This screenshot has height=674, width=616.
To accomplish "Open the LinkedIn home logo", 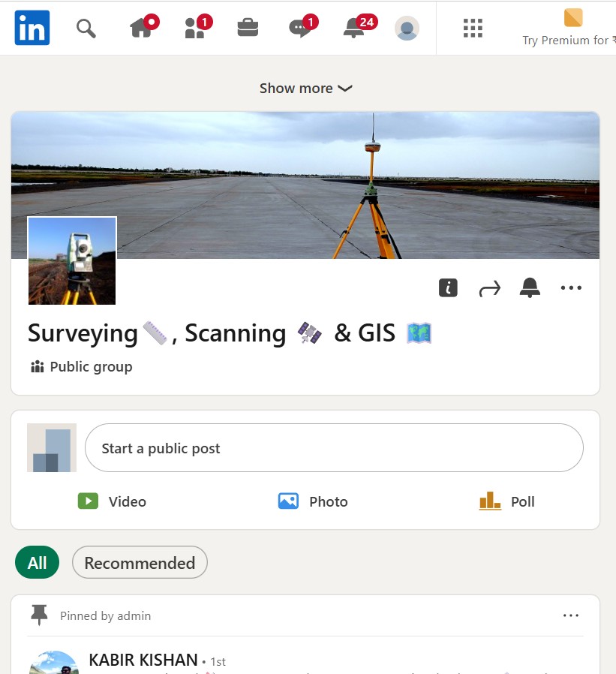I will pos(32,28).
